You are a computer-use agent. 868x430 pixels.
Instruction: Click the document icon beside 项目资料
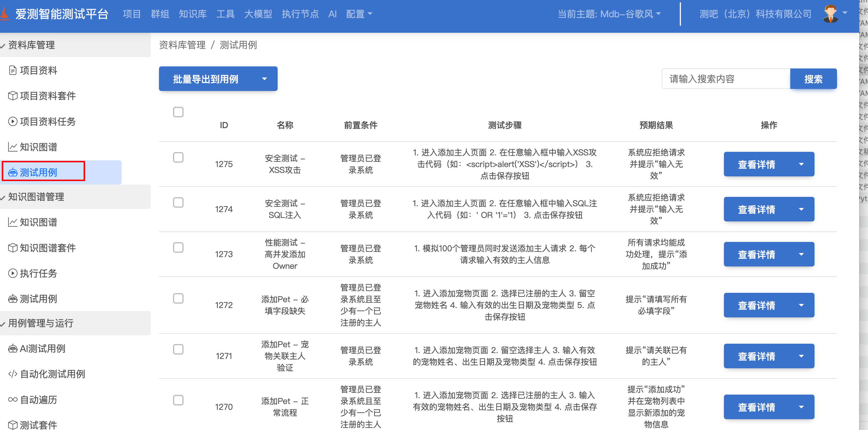(13, 70)
